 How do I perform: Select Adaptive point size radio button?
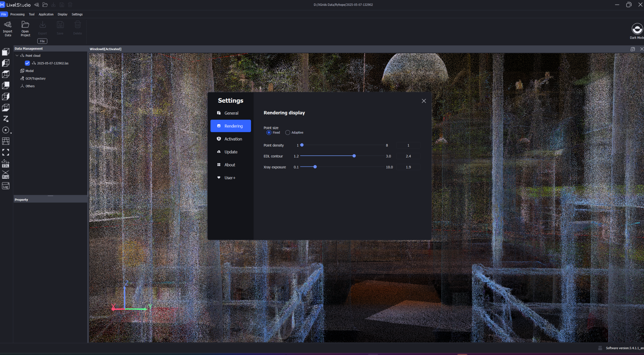287,132
